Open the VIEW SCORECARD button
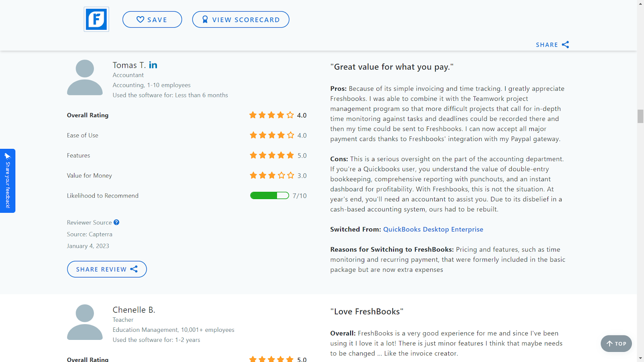The height and width of the screenshot is (362, 644). tap(241, 19)
